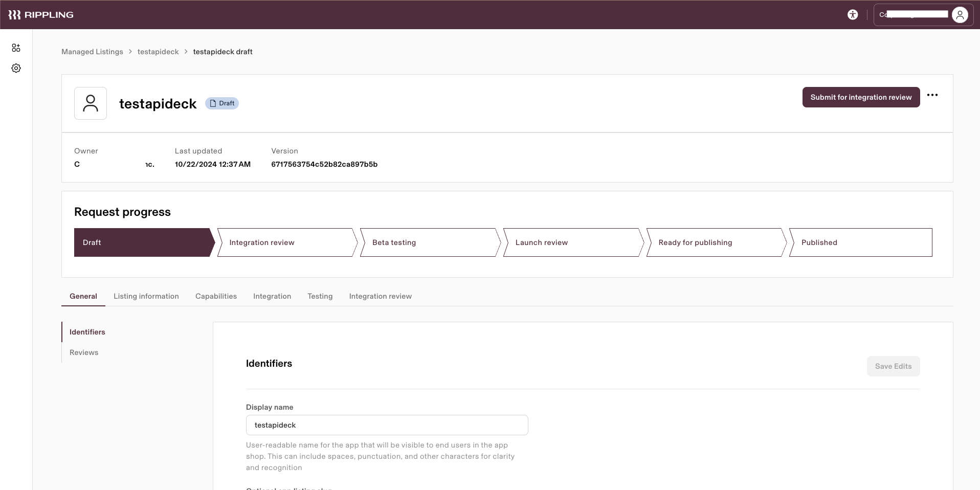Open the Capabilities tab
Image resolution: width=980 pixels, height=490 pixels.
point(216,296)
